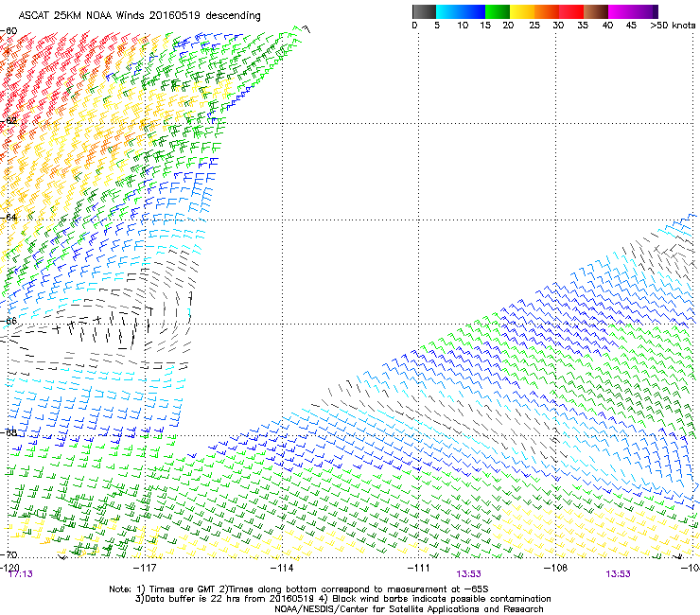The height and width of the screenshot is (615, 700).
Task: Click the cyan-to-blue 5–15 knots legend swatch
Action: 461,11
